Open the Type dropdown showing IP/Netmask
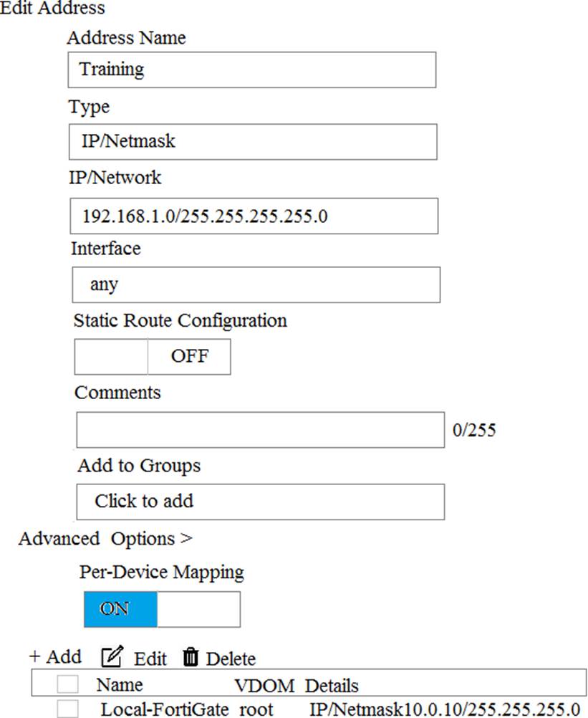Image resolution: width=588 pixels, height=718 pixels. (x=253, y=141)
